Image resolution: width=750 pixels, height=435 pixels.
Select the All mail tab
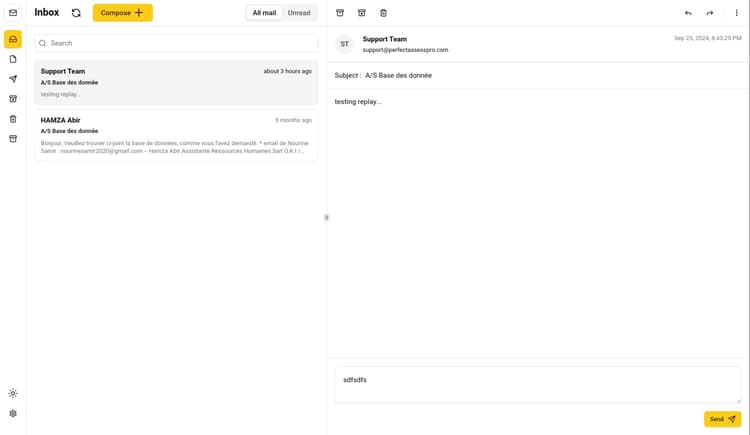click(x=264, y=13)
